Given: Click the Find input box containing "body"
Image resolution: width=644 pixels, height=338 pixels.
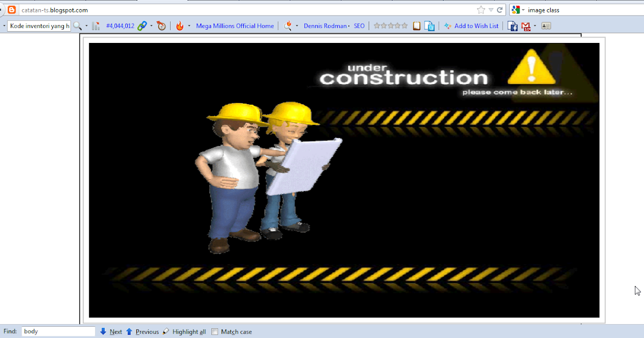Looking at the screenshot, I should 58,332.
